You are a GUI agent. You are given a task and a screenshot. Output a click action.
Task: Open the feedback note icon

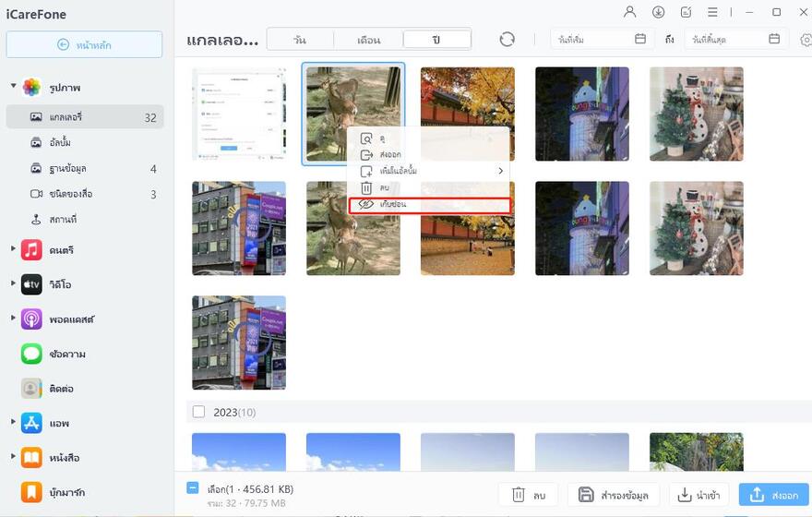coord(687,12)
